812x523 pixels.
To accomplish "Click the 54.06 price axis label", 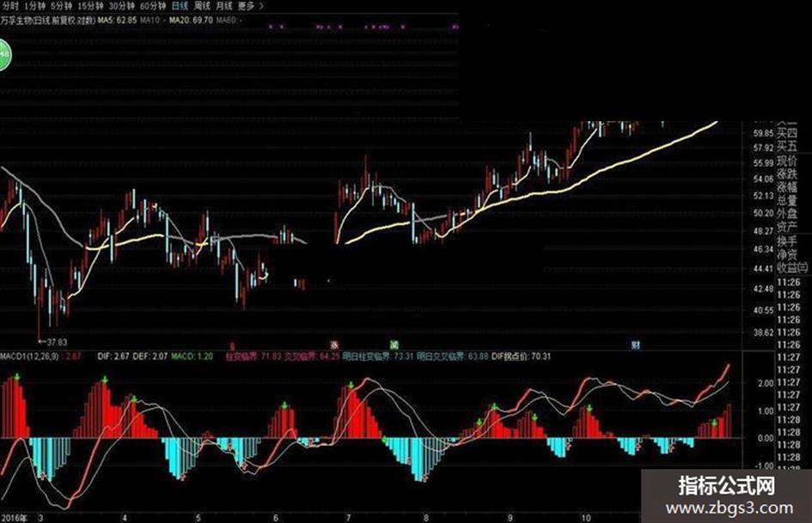I will [763, 179].
